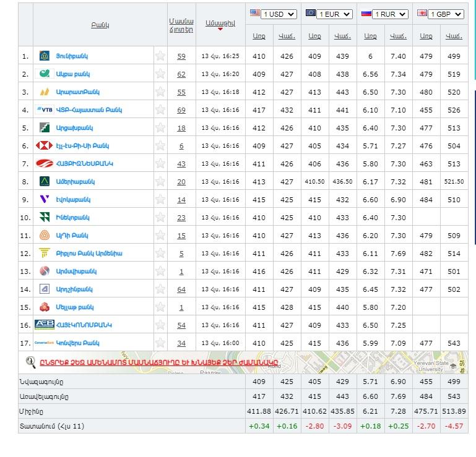The height and width of the screenshot is (457, 476).
Task: Toggle the favorite star for Acba bank
Action: pos(160,74)
